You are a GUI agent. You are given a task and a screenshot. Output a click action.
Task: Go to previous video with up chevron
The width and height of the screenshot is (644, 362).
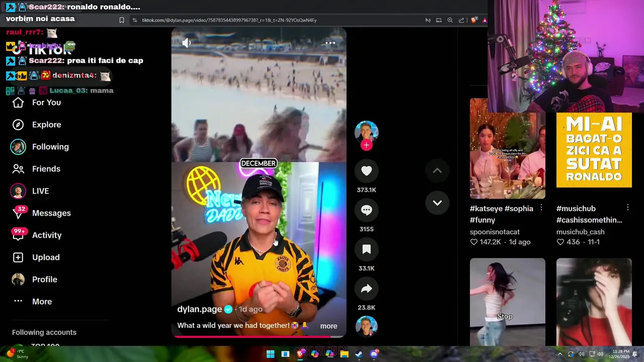tap(437, 171)
